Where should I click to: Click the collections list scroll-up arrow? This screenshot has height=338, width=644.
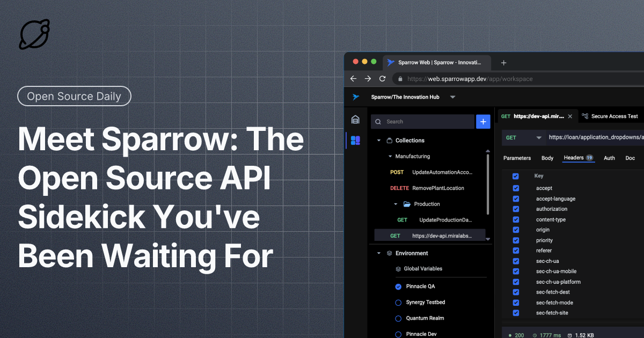click(x=488, y=151)
